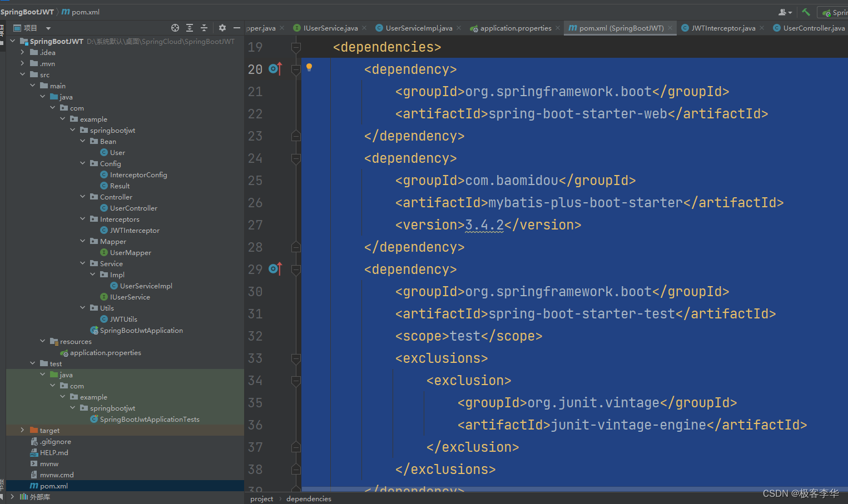Hide the project panel with minus icon

237,28
